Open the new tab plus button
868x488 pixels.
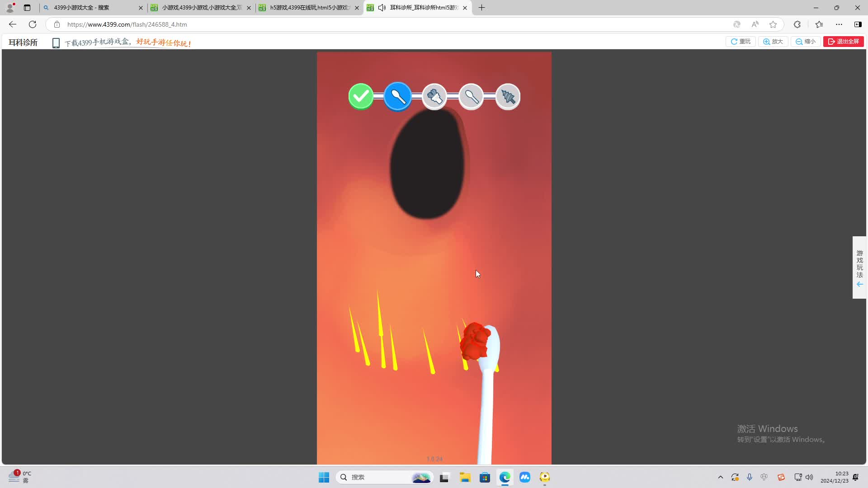[481, 8]
